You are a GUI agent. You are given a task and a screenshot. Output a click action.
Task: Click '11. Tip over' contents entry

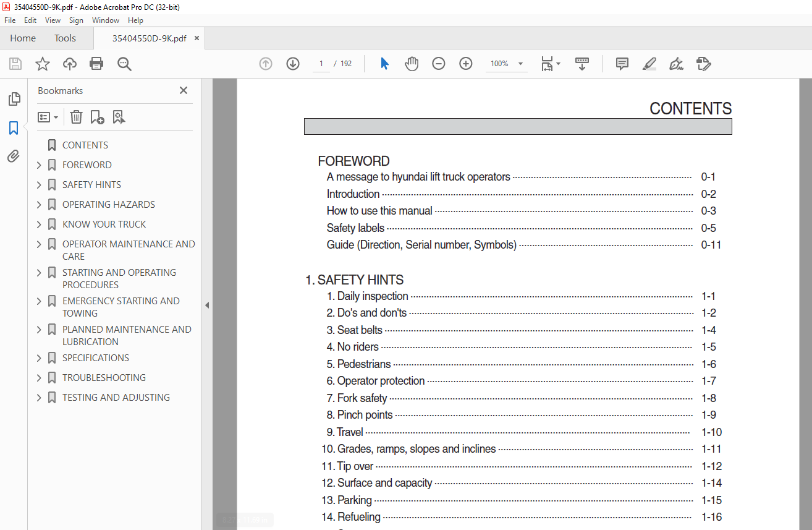[347, 466]
